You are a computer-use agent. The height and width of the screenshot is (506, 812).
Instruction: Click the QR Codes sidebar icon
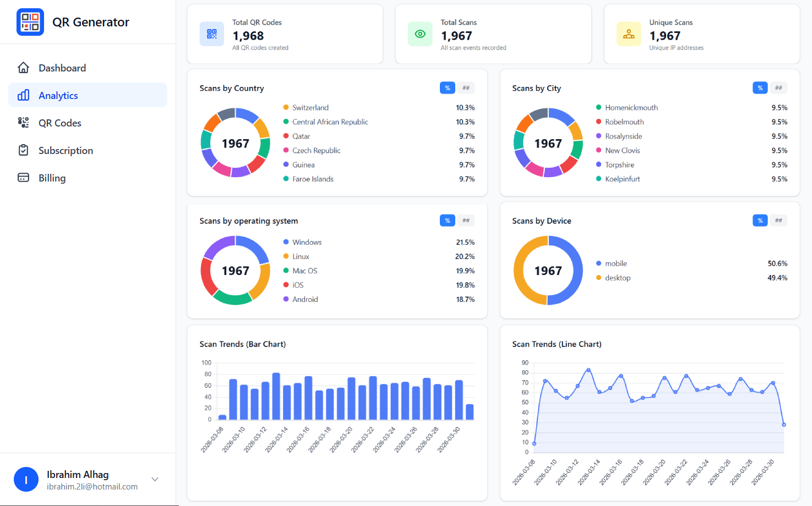pos(23,123)
